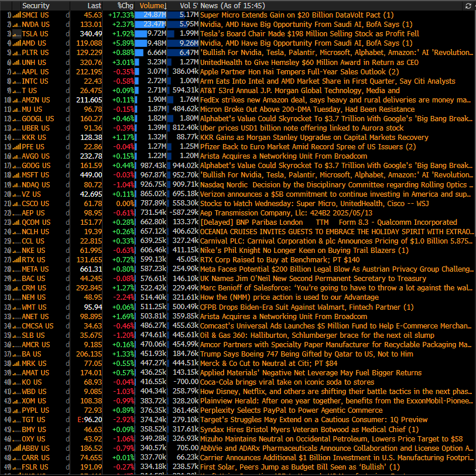Sort by the Last price column header
The image size is (476, 476).
pyautogui.click(x=94, y=6)
